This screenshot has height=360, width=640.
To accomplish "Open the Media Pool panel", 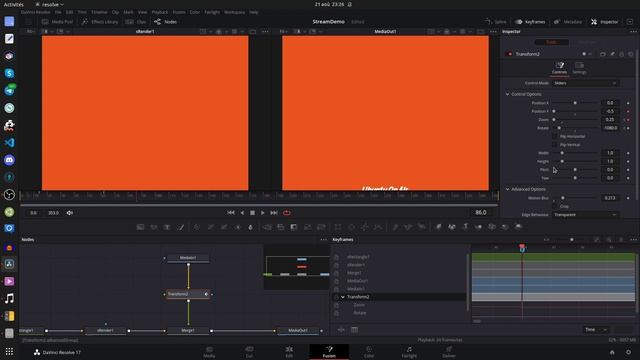I will 57,22.
